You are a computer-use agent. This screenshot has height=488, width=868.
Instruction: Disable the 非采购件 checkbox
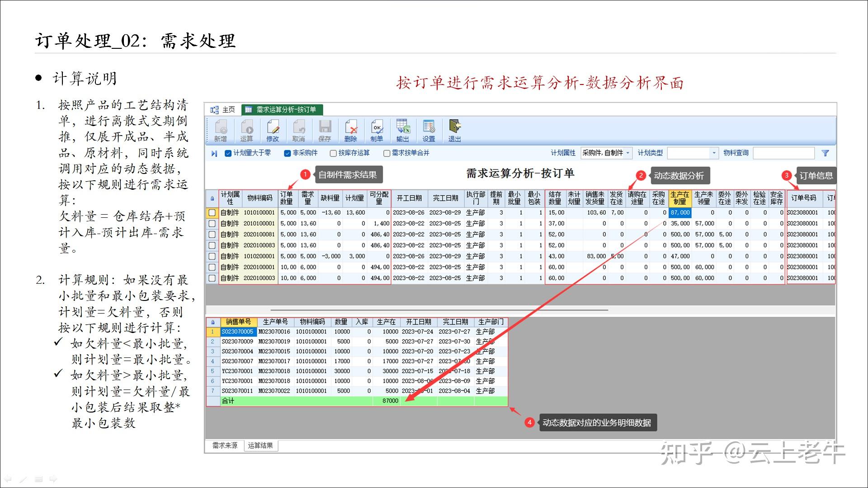point(287,153)
